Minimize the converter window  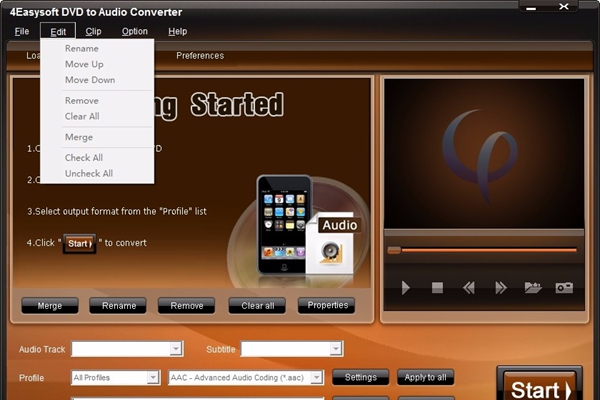(x=531, y=8)
